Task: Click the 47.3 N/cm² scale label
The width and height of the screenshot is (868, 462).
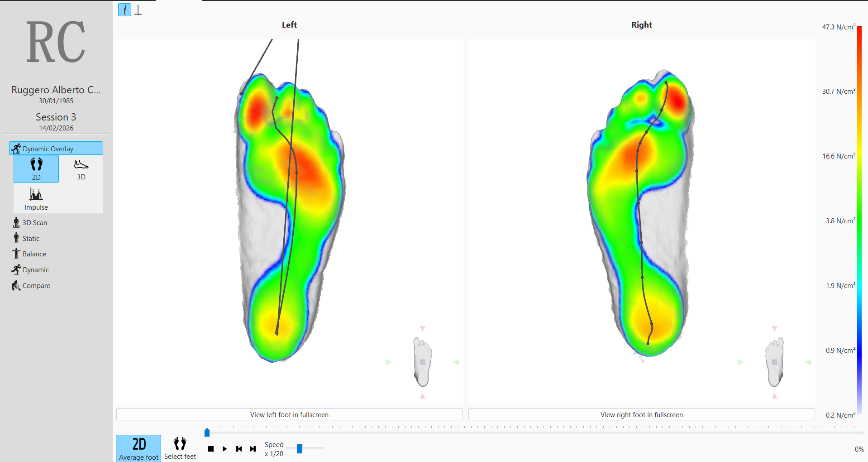Action: point(839,27)
